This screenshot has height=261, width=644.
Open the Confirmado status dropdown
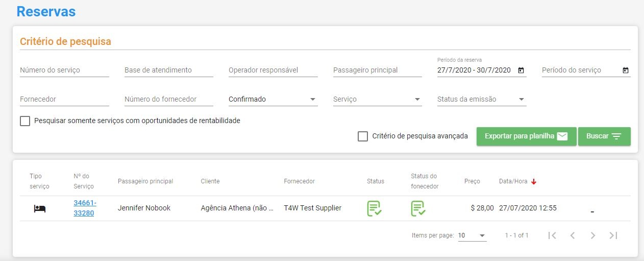point(273,99)
